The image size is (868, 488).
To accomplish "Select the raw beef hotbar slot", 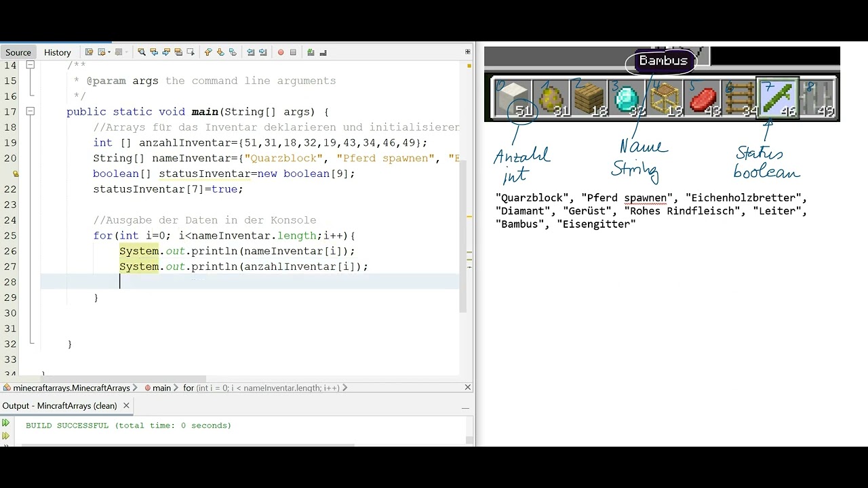I will point(703,98).
